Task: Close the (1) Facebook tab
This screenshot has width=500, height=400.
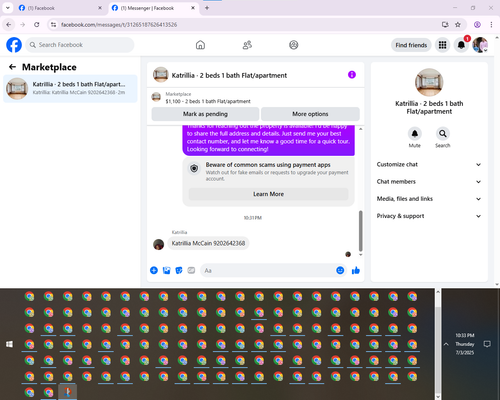Action: [100, 8]
